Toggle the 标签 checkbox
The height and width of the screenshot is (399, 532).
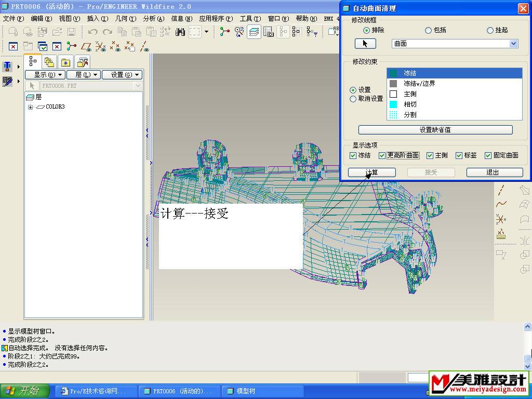coord(459,155)
